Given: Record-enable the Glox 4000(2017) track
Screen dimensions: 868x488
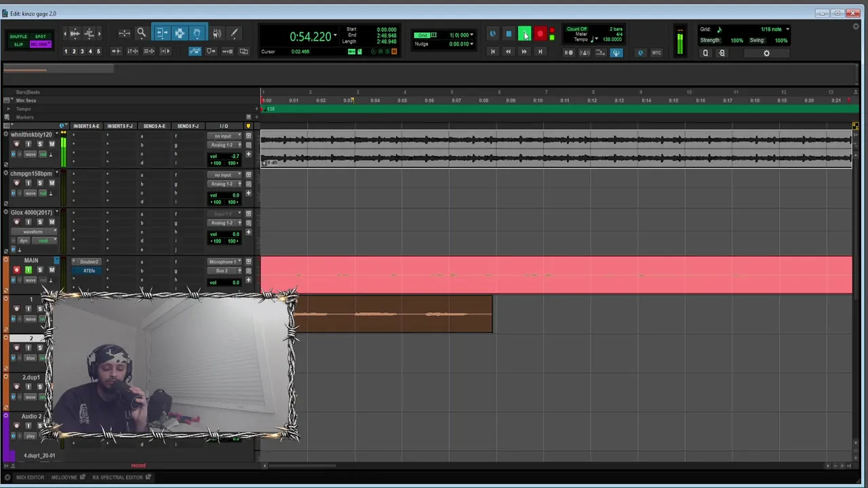Looking at the screenshot, I should tap(17, 222).
